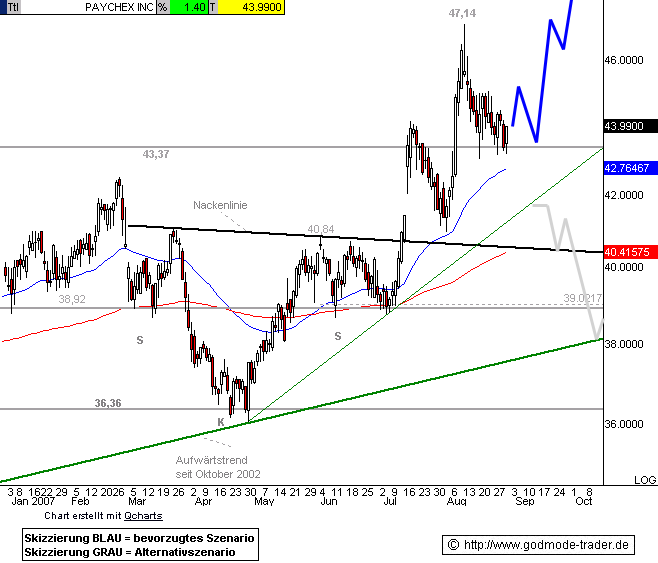This screenshot has height=563, width=658.
Task: Click the blue 42.76467 moving average tag
Action: (627, 169)
